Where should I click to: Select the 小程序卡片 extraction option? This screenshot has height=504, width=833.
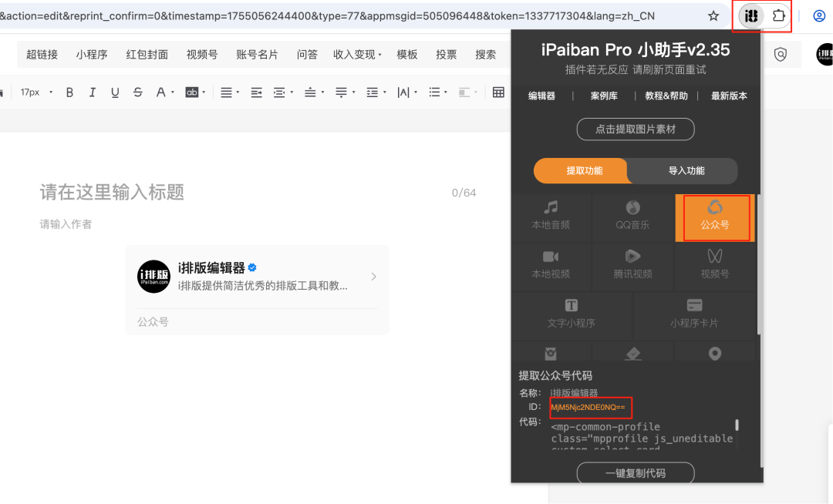point(694,314)
